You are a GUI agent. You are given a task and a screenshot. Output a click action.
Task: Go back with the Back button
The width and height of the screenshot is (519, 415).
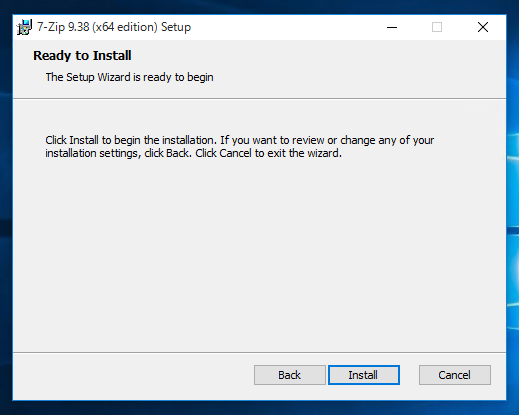click(290, 375)
